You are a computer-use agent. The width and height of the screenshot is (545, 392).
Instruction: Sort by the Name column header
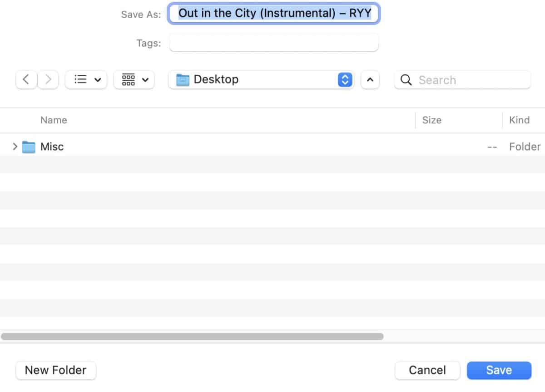54,120
